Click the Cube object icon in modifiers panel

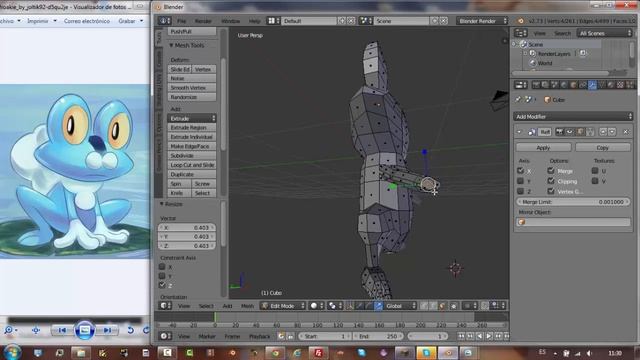pyautogui.click(x=547, y=100)
